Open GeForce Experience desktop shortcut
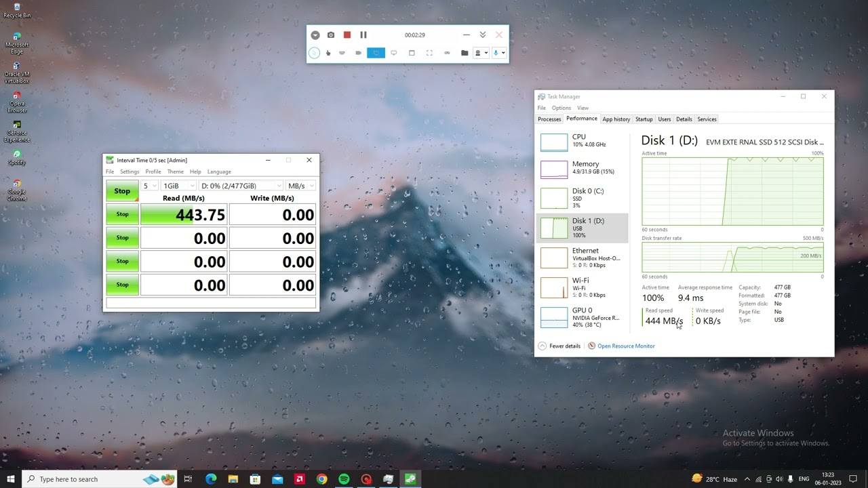Image resolution: width=868 pixels, height=488 pixels. (x=17, y=132)
